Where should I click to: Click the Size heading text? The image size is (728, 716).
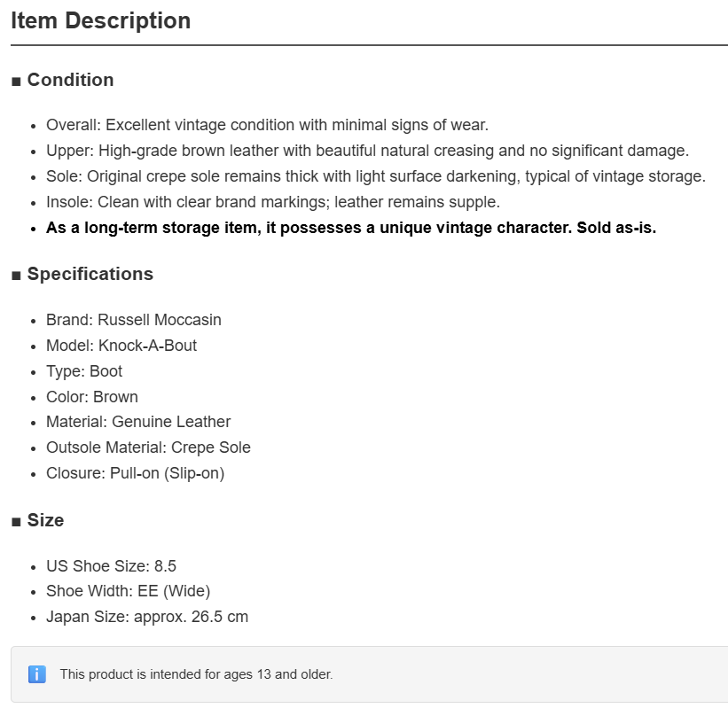pos(45,520)
